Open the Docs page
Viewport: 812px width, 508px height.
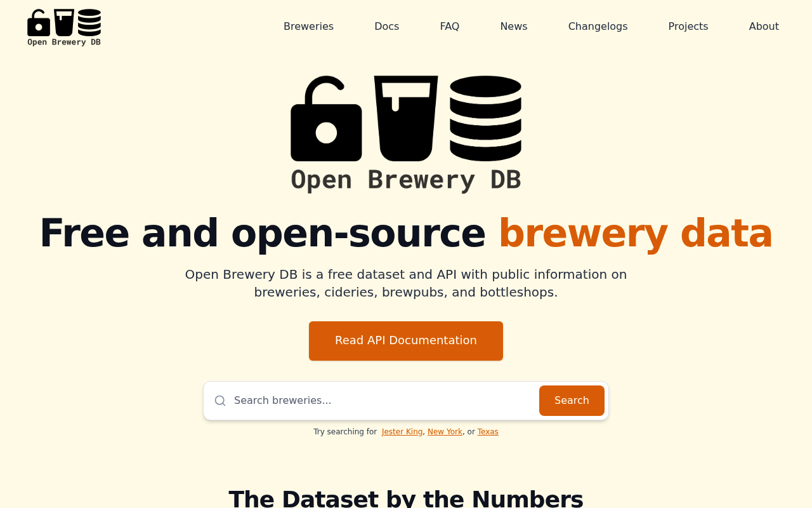[x=387, y=27]
